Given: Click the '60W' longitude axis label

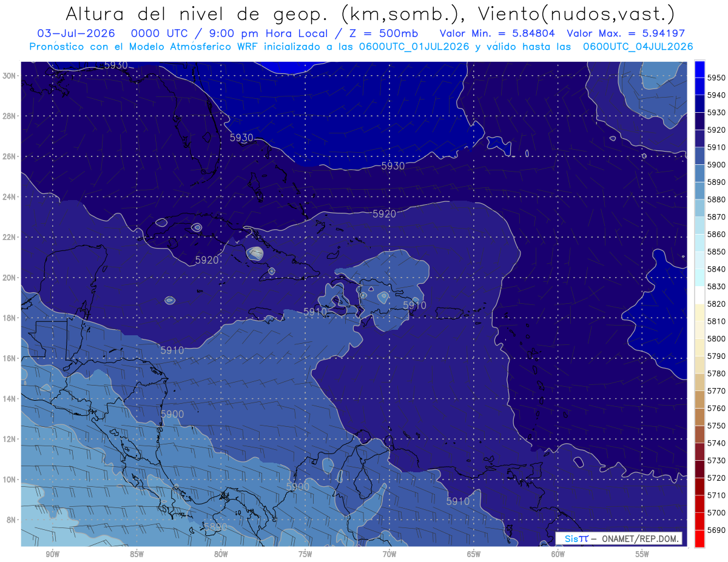Looking at the screenshot, I should click(558, 554).
